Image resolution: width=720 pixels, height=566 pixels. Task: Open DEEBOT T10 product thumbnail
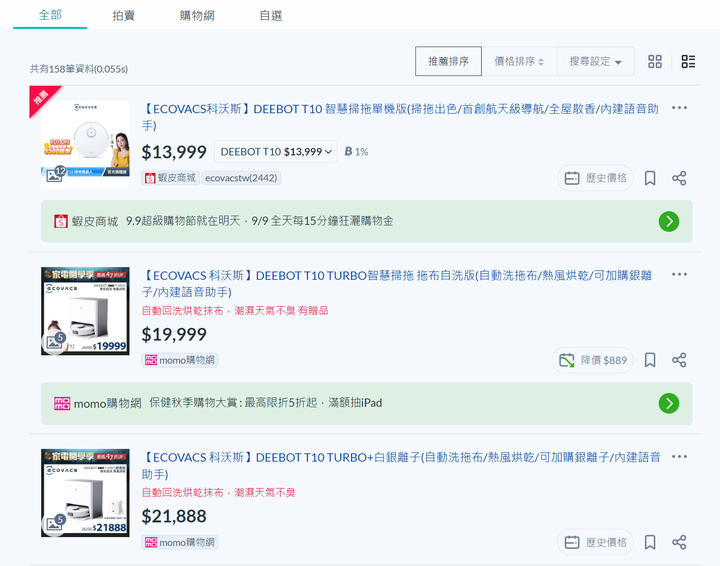[85, 144]
